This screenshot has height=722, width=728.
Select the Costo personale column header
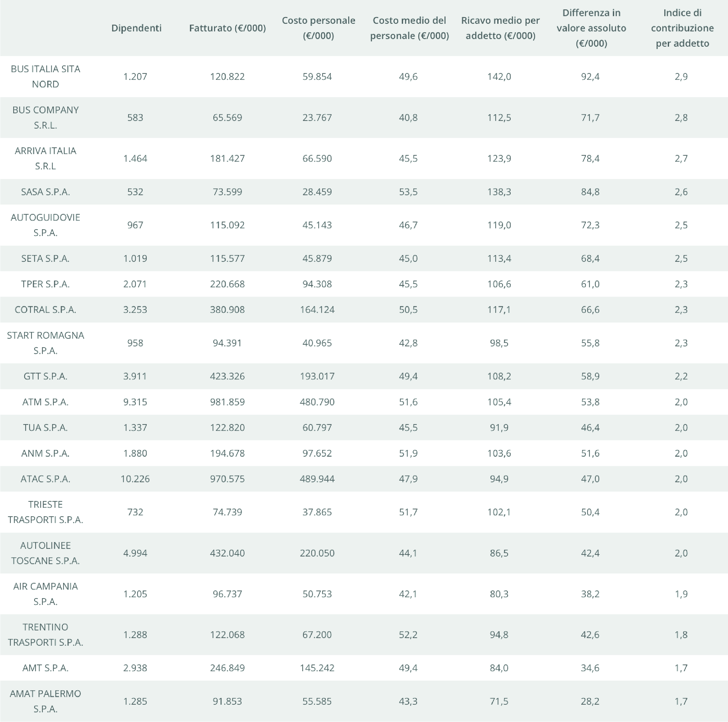click(x=318, y=28)
